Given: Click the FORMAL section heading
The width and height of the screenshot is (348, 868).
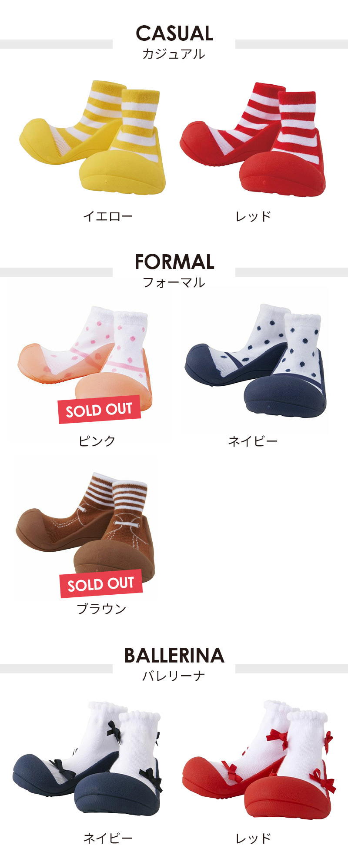Looking at the screenshot, I should (174, 262).
